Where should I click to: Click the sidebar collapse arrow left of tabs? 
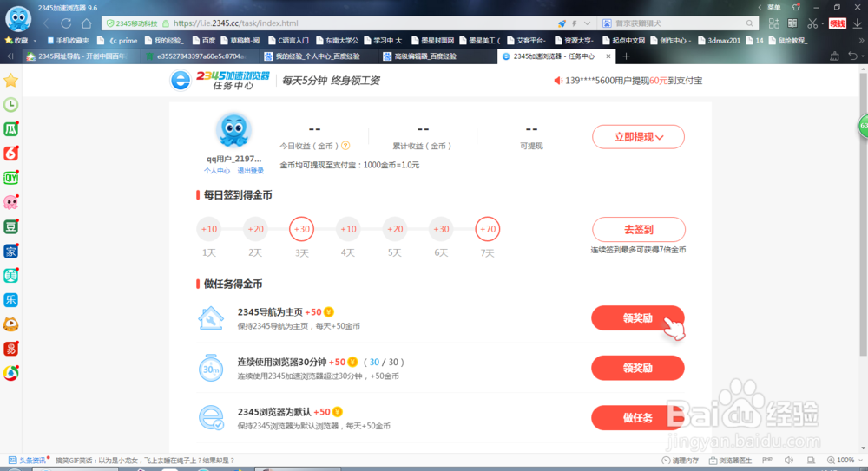point(10,56)
